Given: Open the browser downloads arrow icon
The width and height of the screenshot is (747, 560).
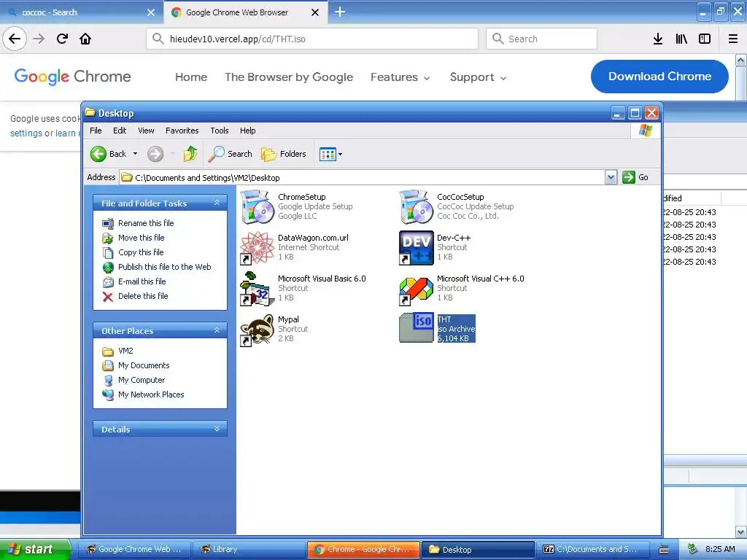Looking at the screenshot, I should click(658, 39).
